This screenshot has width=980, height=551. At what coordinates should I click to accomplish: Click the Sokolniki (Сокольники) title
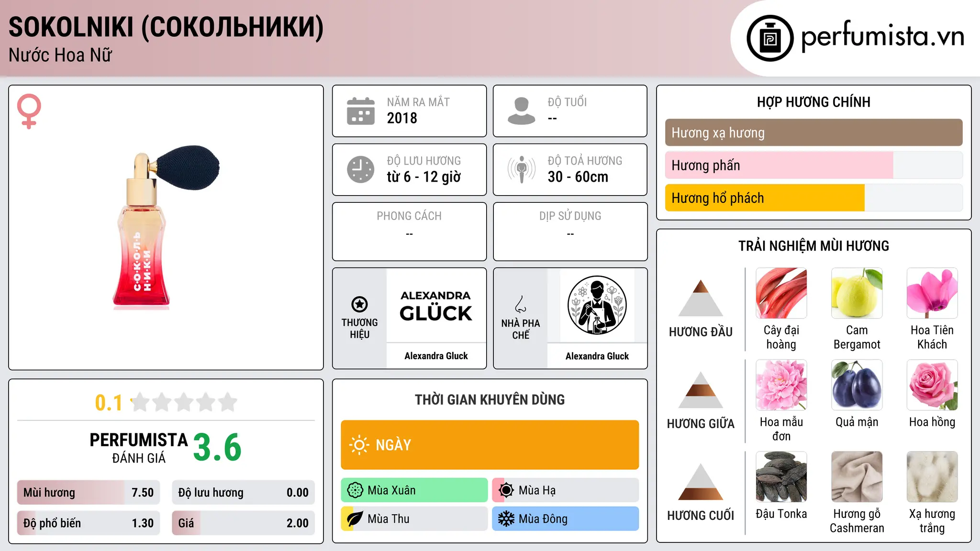(166, 27)
